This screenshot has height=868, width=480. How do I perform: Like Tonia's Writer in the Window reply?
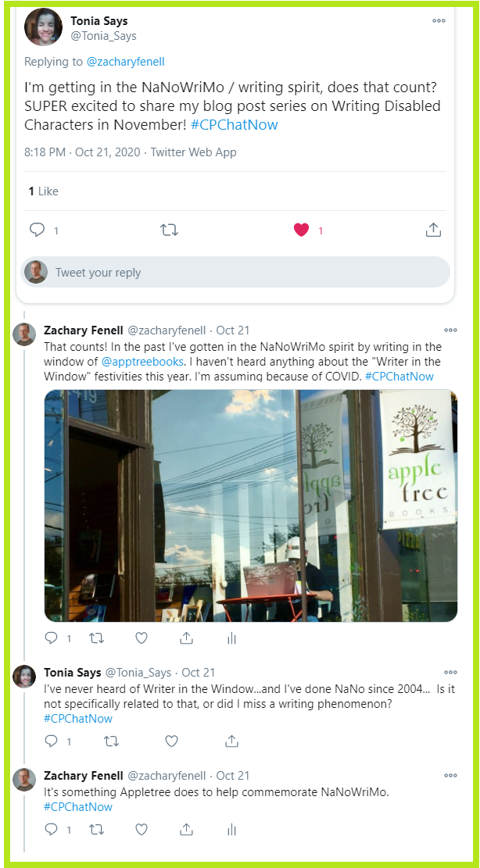172,741
